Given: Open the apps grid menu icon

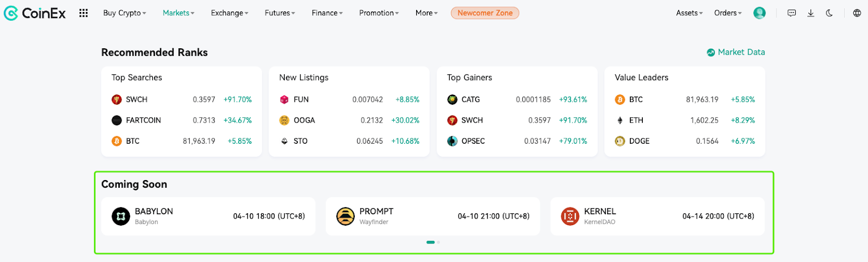Looking at the screenshot, I should click(84, 13).
